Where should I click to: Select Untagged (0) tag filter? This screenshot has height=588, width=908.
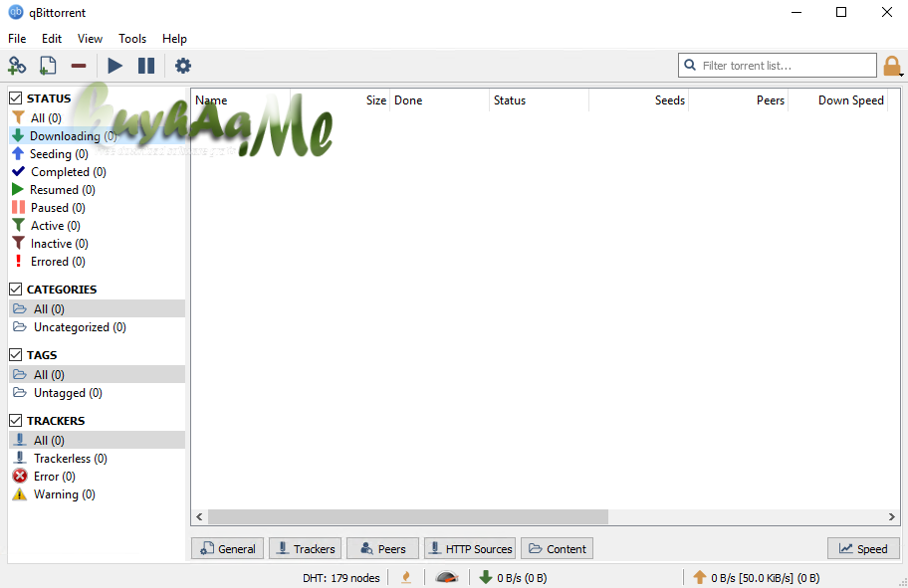[98, 392]
